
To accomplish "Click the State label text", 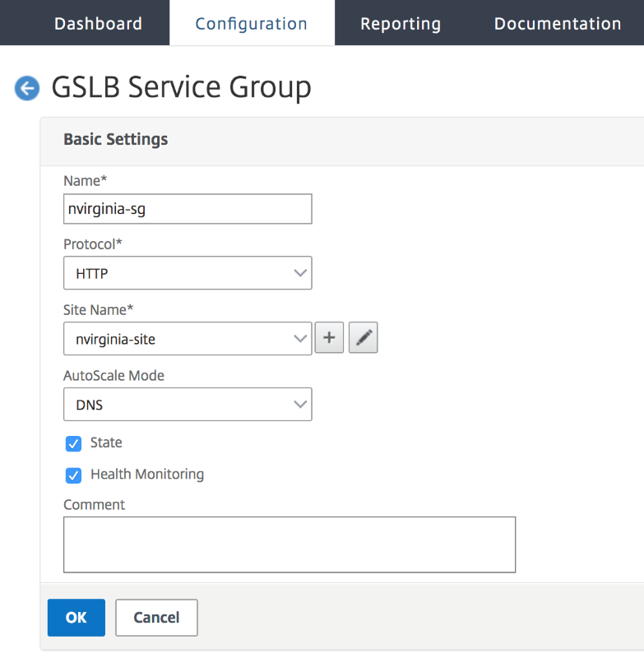I will click(x=106, y=443).
